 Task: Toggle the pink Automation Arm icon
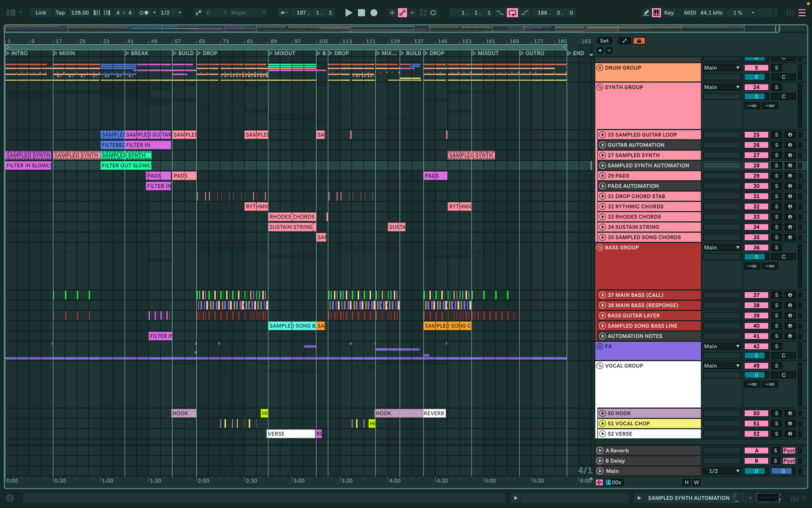point(402,13)
